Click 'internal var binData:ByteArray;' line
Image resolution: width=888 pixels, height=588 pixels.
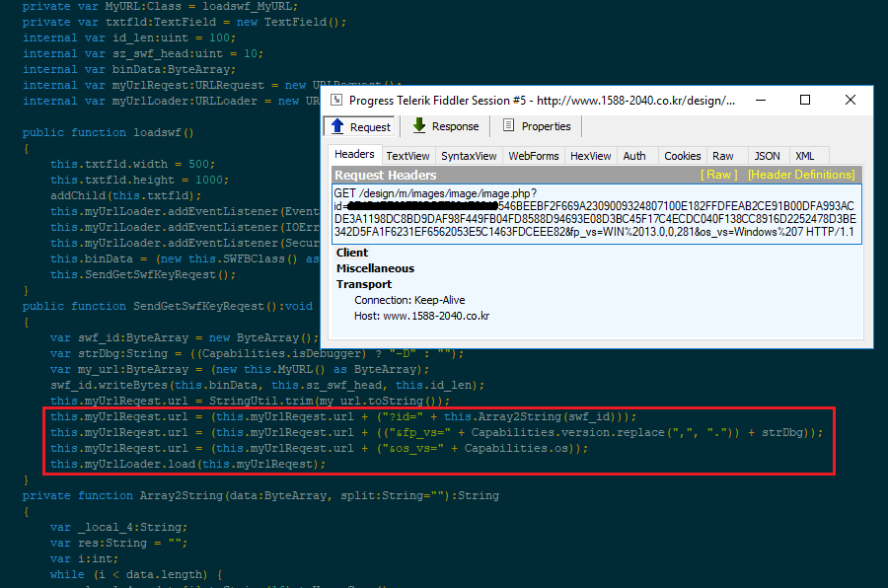[129, 70]
